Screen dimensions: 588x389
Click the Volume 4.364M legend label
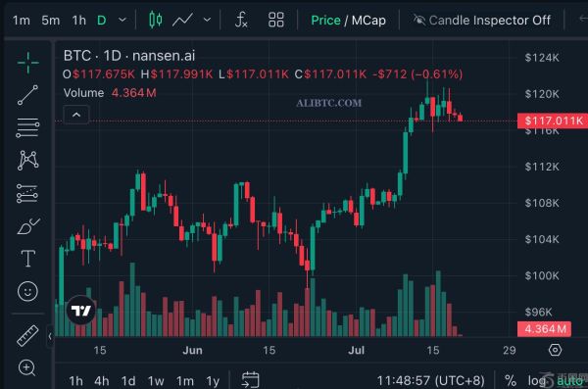(110, 93)
